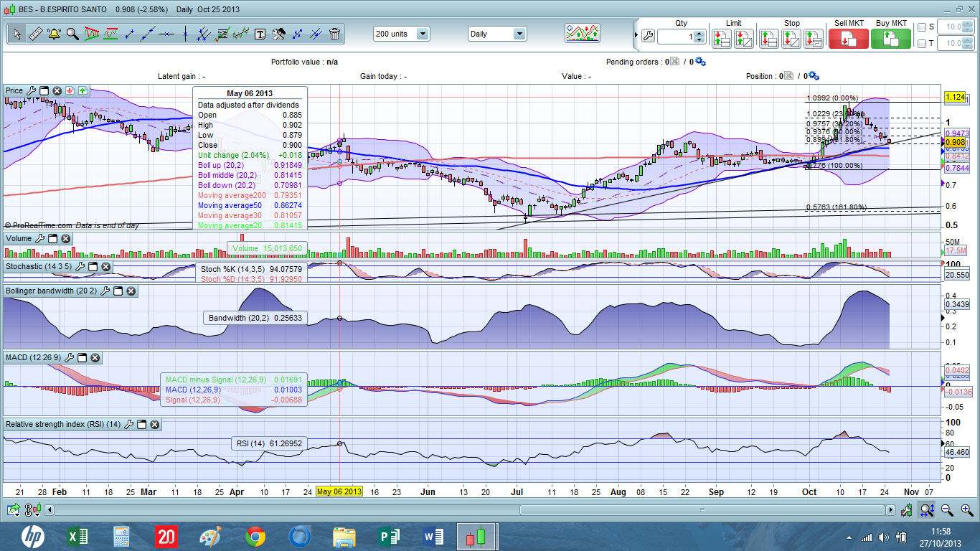Select the ruler measurement tool

click(x=35, y=34)
